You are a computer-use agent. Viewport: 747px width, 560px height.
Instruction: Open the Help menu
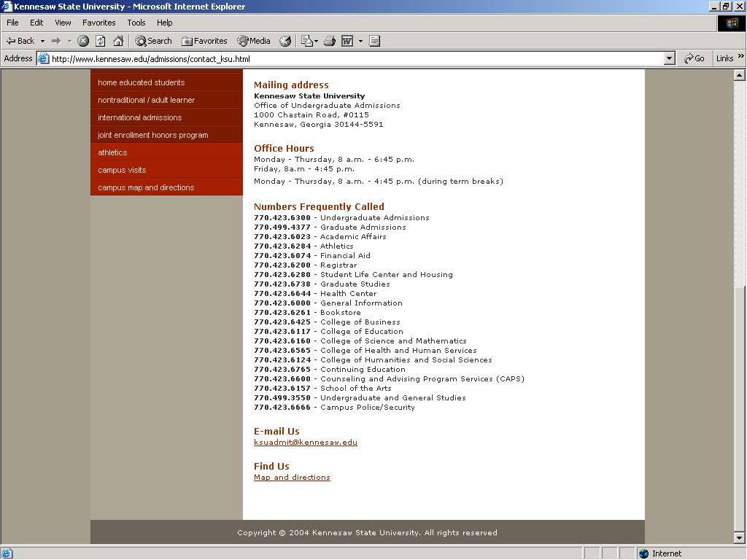(165, 23)
